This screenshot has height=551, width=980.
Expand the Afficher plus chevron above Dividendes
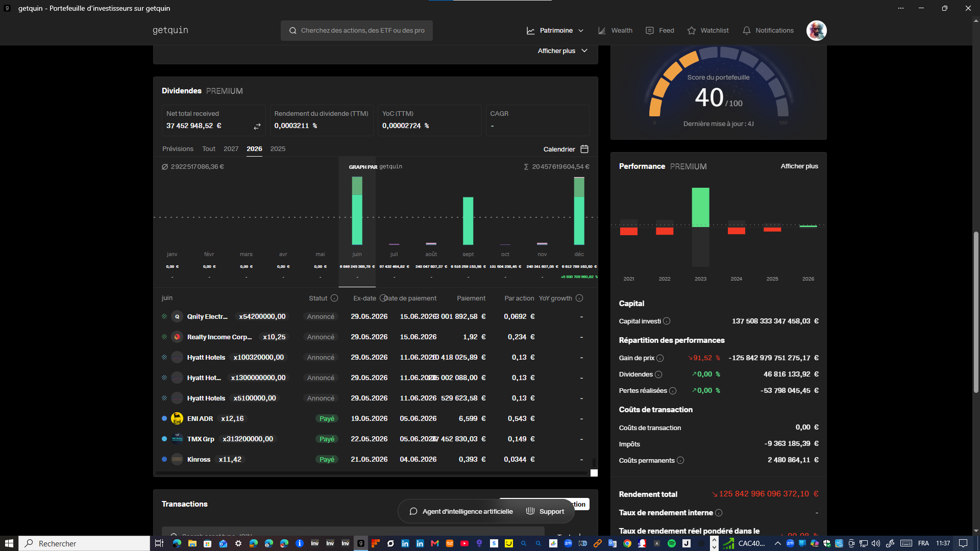point(584,51)
